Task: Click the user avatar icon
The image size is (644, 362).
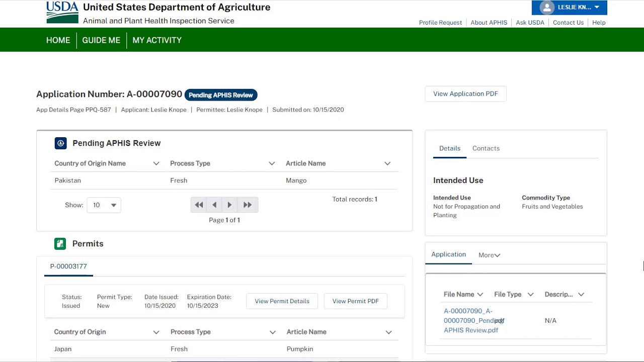Action: 546,8
